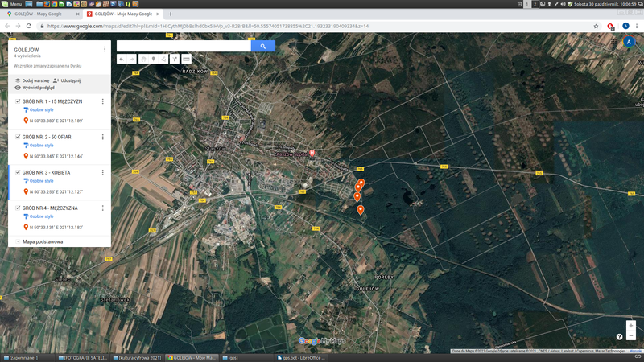This screenshot has height=362, width=644.
Task: Open layer options for GRÓB NR.4 - MĘŻCZYZNA
Action: pos(103,208)
